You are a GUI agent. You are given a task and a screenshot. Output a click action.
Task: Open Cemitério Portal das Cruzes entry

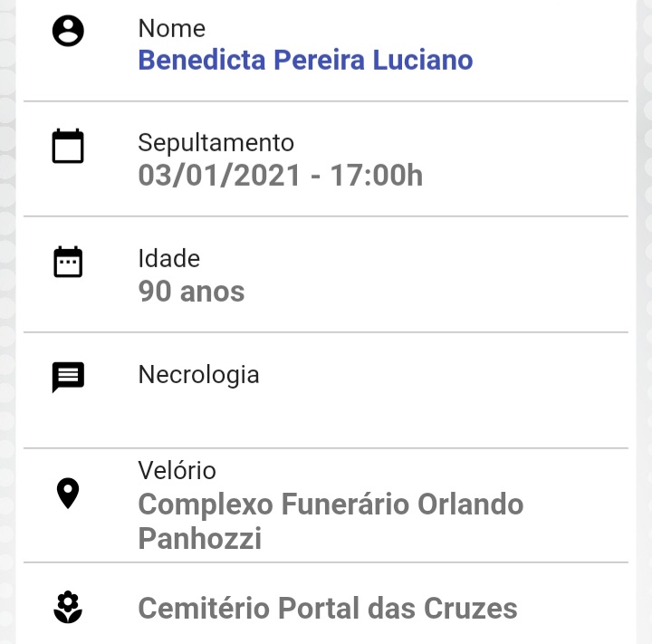tap(328, 609)
